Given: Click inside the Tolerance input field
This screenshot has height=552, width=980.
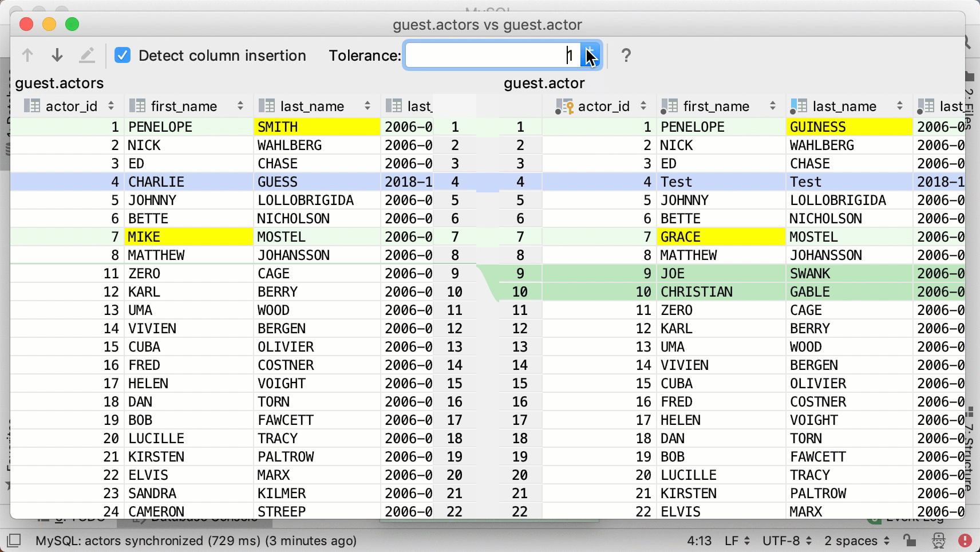Looking at the screenshot, I should coord(492,56).
